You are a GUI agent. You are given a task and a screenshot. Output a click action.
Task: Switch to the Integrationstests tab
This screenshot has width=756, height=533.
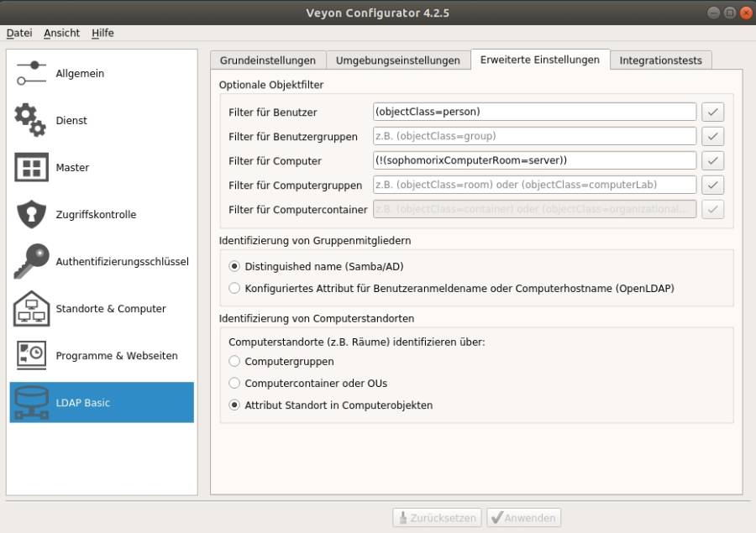660,60
